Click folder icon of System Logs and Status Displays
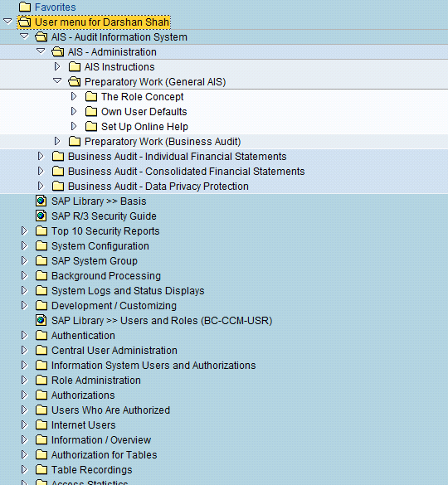The image size is (448, 485). (41, 290)
